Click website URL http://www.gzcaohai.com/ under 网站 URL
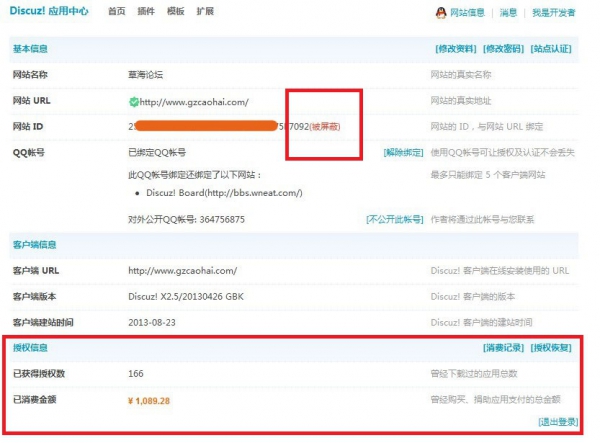 pos(194,102)
